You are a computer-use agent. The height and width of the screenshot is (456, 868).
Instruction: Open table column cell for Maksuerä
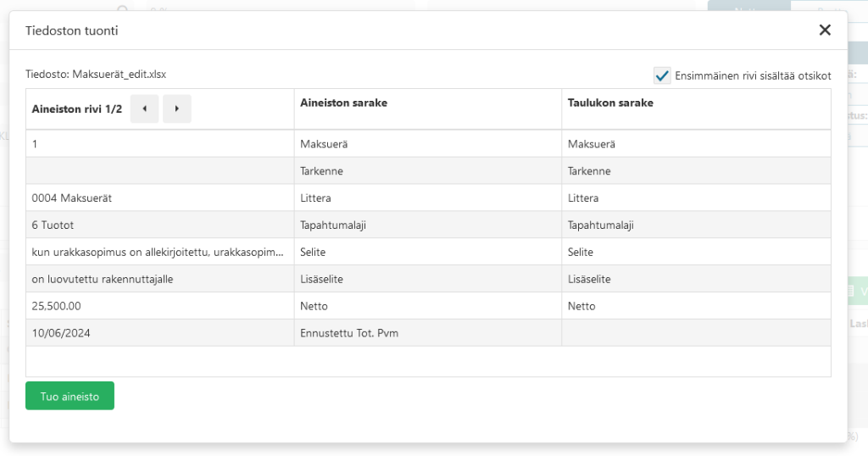[x=696, y=144]
